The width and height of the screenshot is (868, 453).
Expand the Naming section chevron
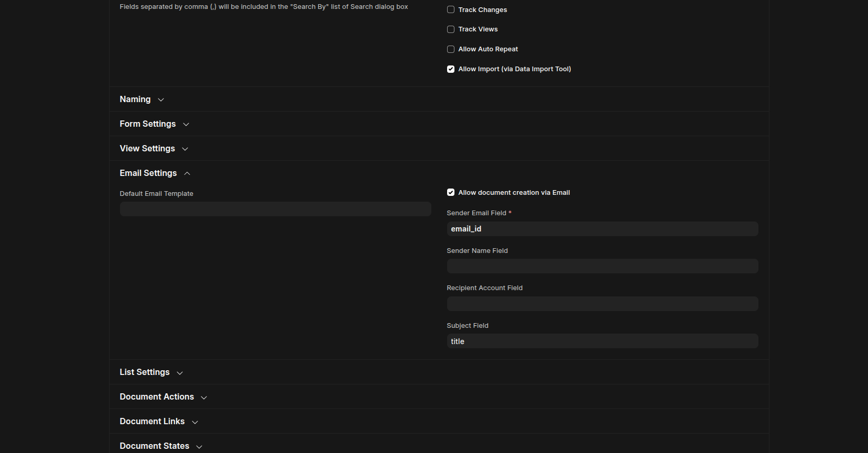tap(161, 100)
